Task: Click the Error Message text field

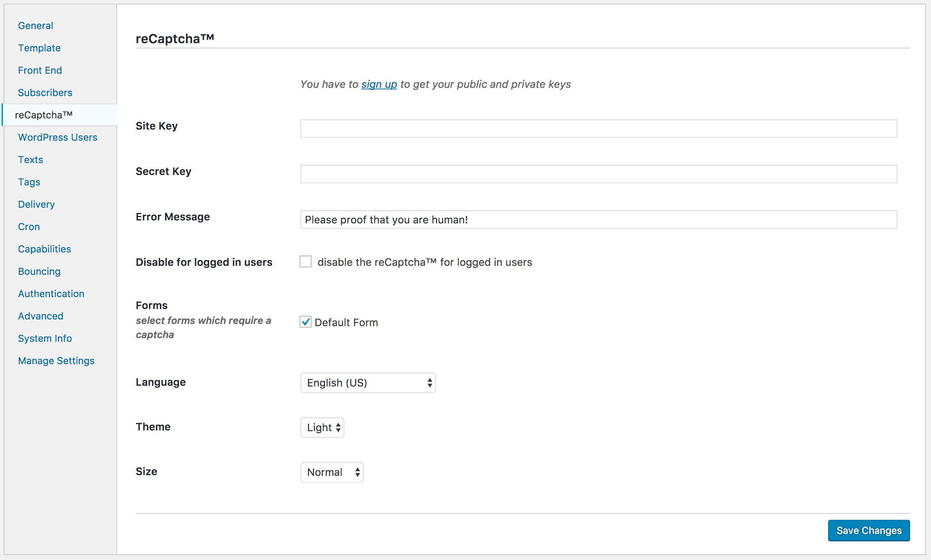Action: click(x=598, y=219)
